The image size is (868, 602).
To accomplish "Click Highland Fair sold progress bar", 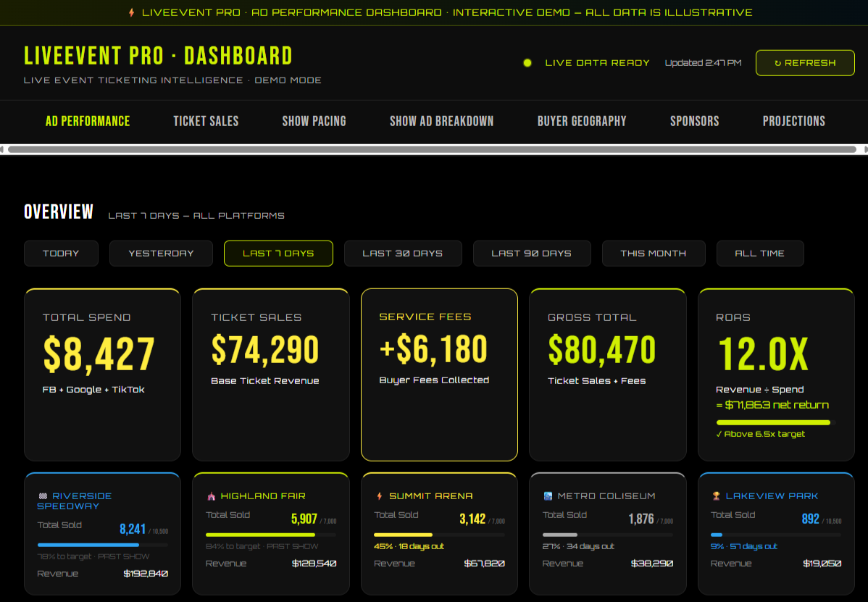I will coord(271,535).
